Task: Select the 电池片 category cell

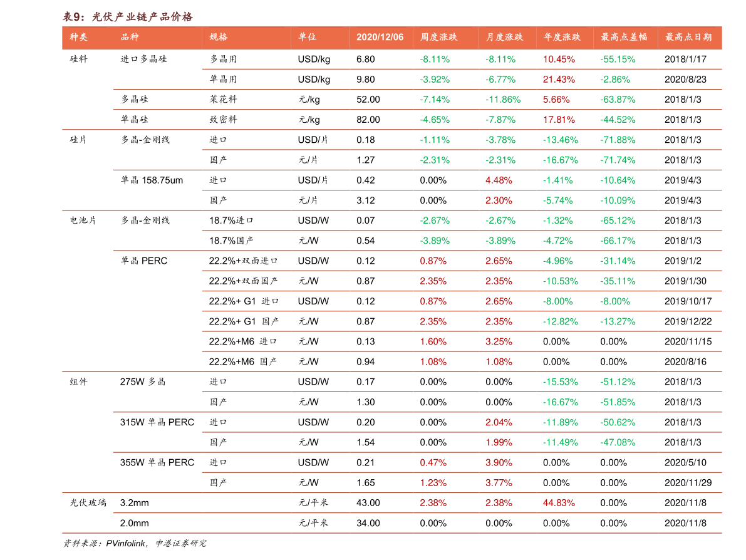Action: [83, 220]
